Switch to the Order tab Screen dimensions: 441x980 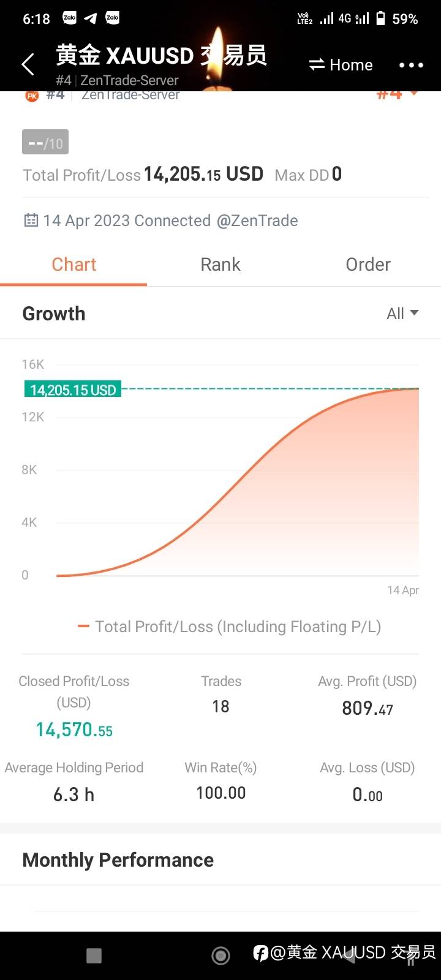pos(367,265)
